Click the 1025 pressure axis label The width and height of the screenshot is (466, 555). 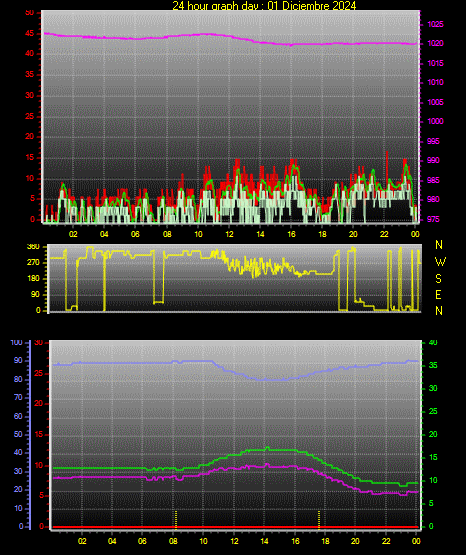(435, 24)
